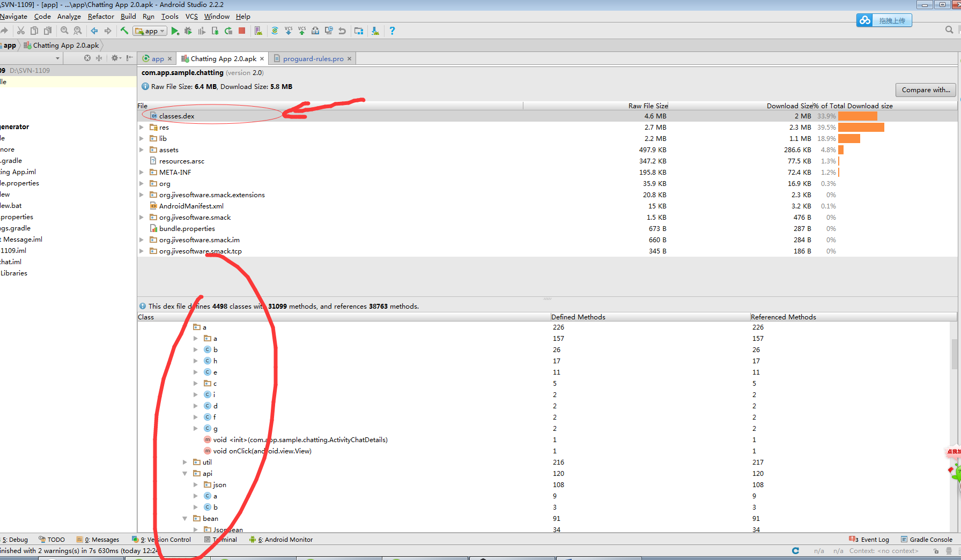Open the SDK Manager icon
The image size is (961, 560).
pos(375,31)
